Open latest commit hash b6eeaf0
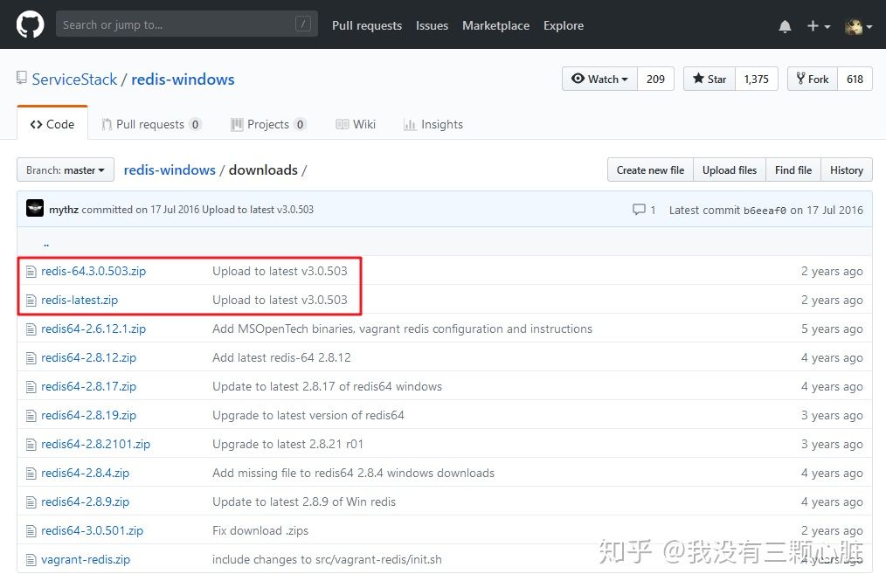This screenshot has height=588, width=886. (x=765, y=210)
